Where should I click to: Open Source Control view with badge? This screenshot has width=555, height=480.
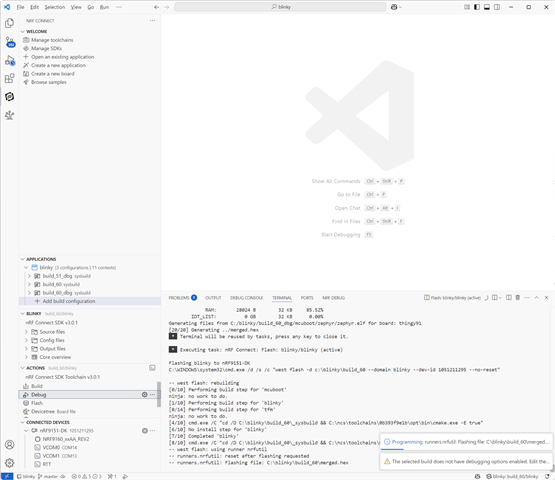(x=10, y=42)
